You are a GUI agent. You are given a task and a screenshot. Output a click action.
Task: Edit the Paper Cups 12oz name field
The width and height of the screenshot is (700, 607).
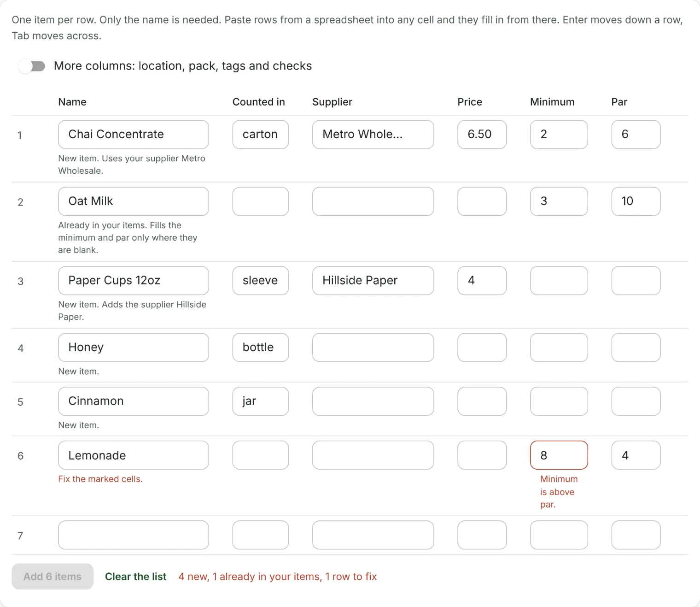[x=134, y=281]
